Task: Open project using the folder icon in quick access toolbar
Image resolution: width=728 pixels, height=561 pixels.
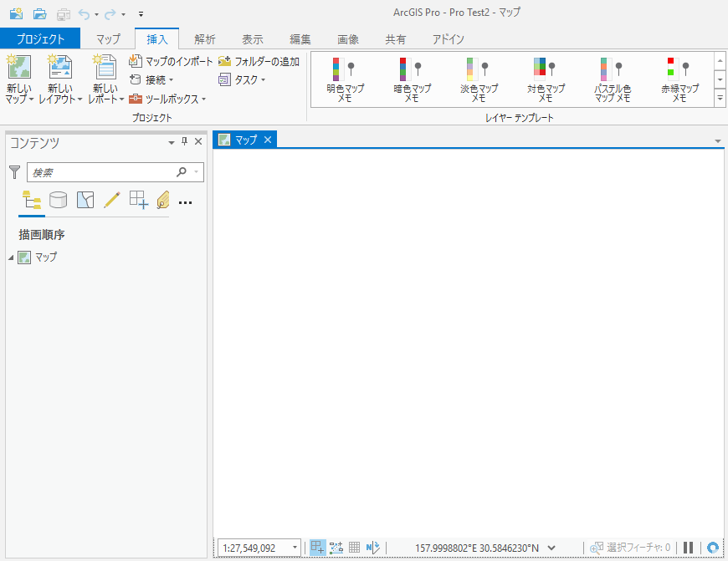Action: pos(40,14)
